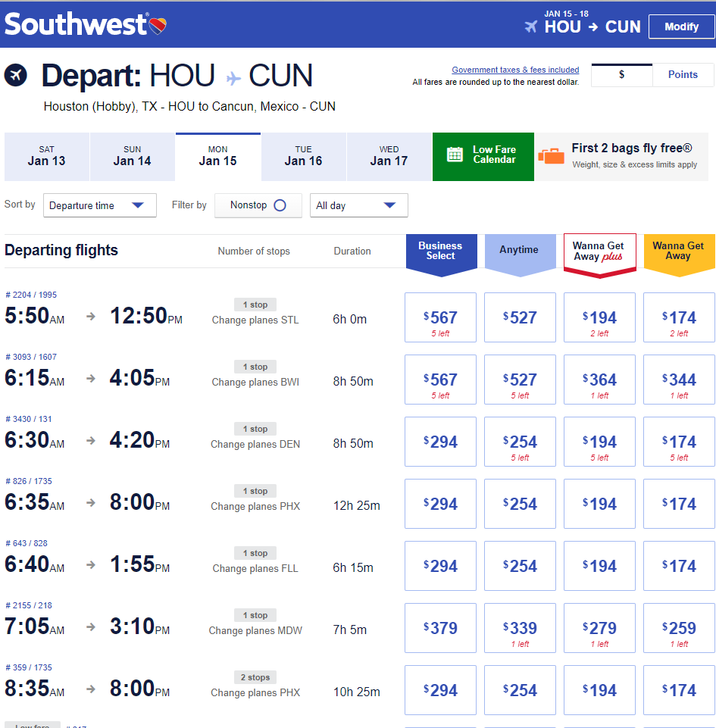Toggle the Nonstop filter

[x=258, y=205]
